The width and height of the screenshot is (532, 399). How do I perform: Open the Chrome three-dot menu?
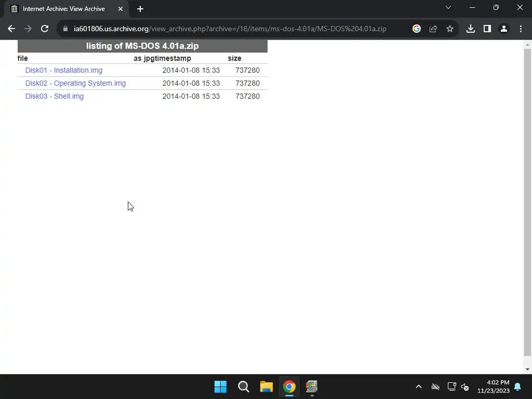(x=521, y=29)
